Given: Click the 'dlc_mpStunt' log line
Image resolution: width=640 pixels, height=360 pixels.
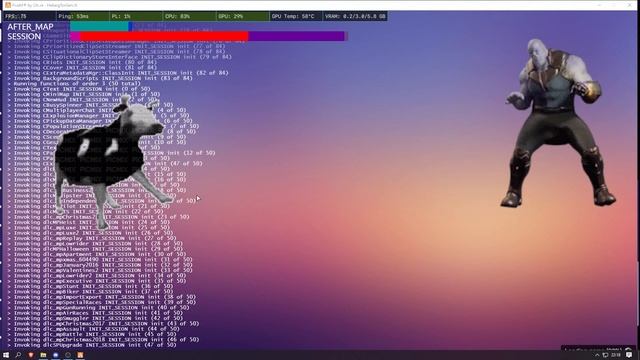Looking at the screenshot, I should pos(91,286).
